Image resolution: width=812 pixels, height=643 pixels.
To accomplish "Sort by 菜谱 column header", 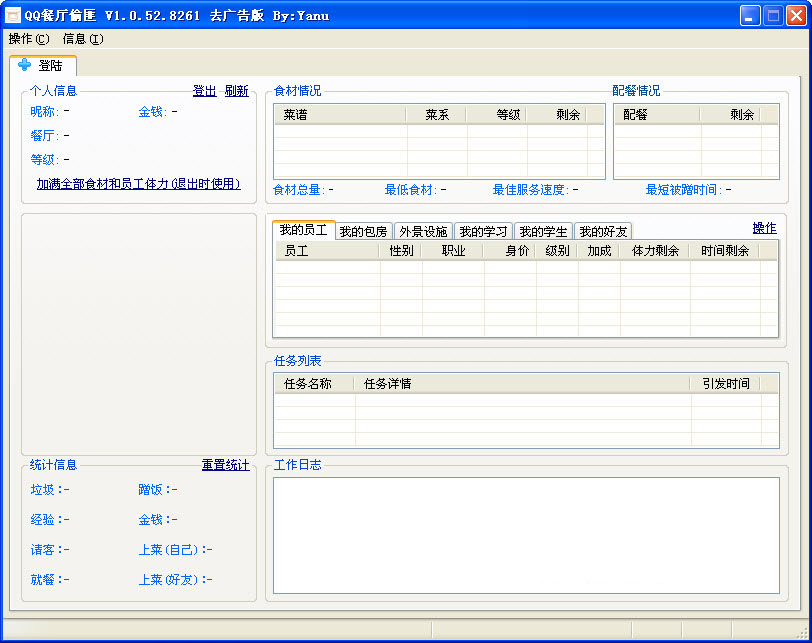I will pyautogui.click(x=339, y=115).
